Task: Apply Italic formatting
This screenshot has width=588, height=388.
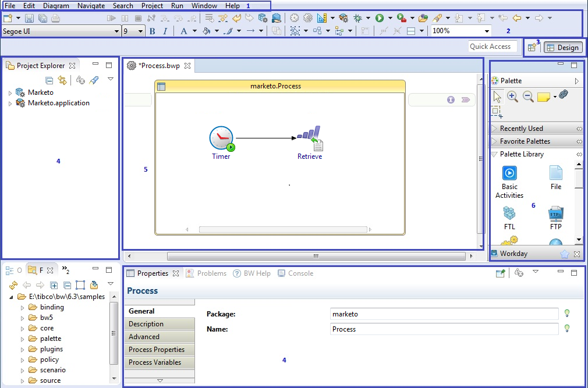Action: point(165,31)
